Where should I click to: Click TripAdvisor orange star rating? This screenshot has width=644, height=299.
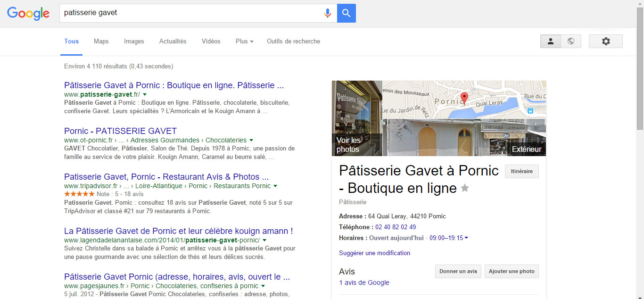pos(79,194)
